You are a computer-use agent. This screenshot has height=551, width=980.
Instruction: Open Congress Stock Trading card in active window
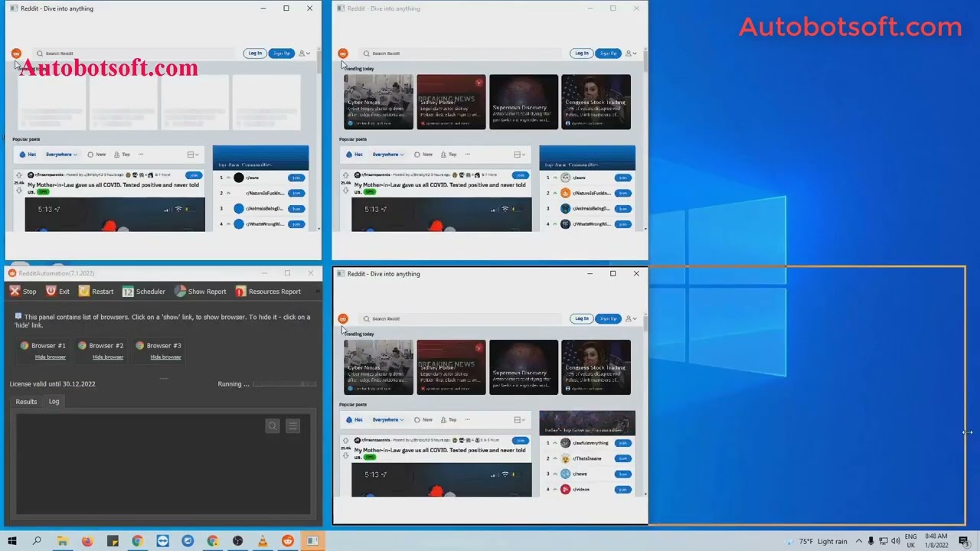pyautogui.click(x=596, y=367)
